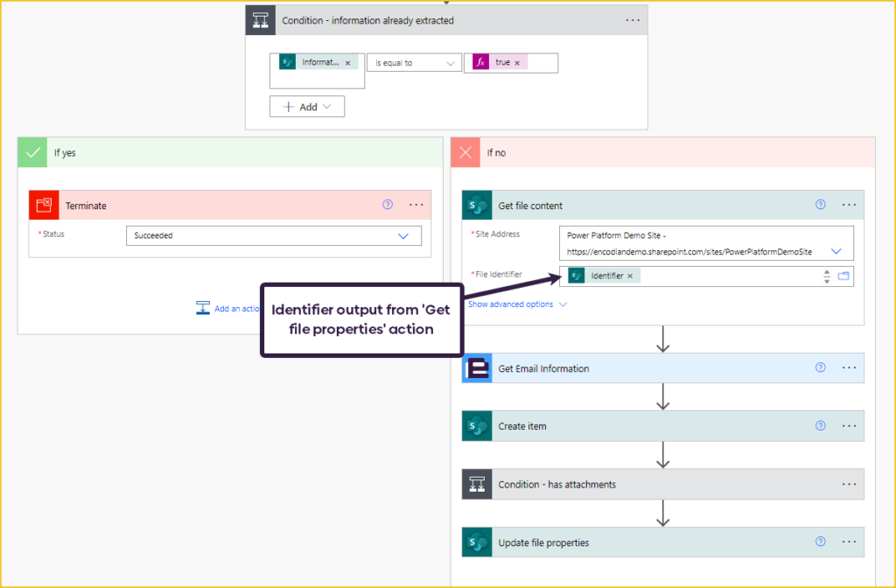896x588 pixels.
Task: Open ellipsis menu on Condition - information already extracted
Action: pyautogui.click(x=633, y=20)
